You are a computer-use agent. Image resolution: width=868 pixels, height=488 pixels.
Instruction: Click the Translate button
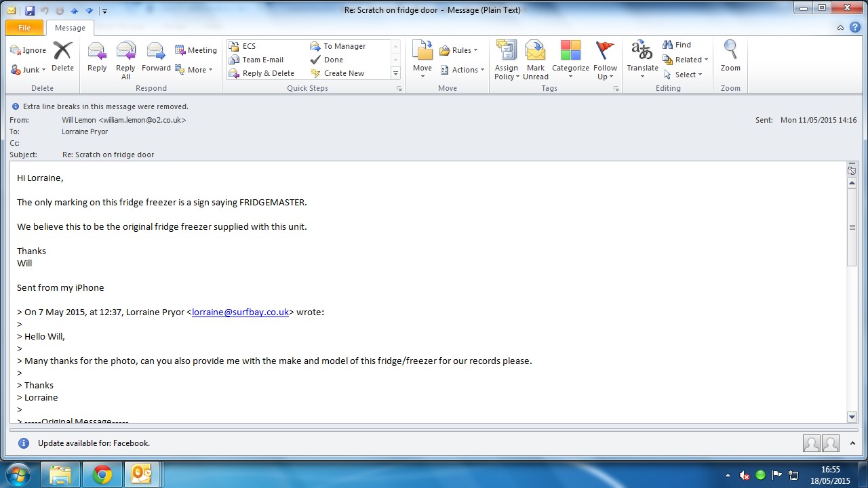(x=642, y=60)
